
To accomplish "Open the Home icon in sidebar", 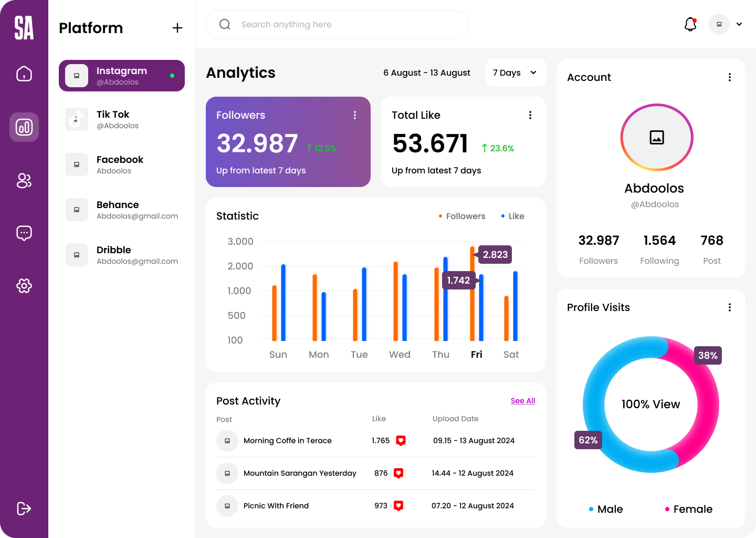I will [24, 74].
